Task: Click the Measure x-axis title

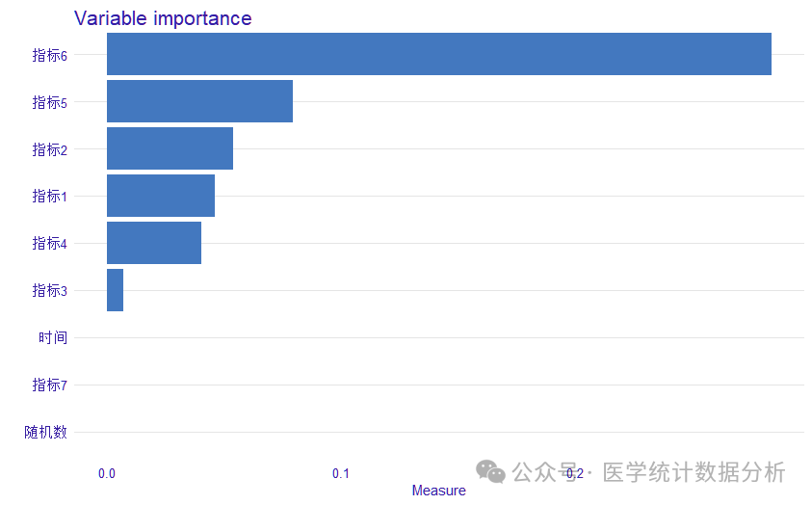Action: point(438,491)
